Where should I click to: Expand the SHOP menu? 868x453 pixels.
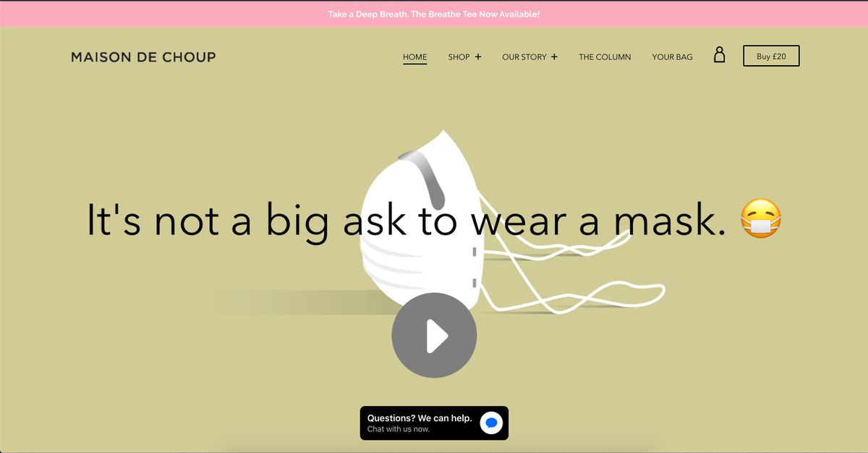[459, 56]
